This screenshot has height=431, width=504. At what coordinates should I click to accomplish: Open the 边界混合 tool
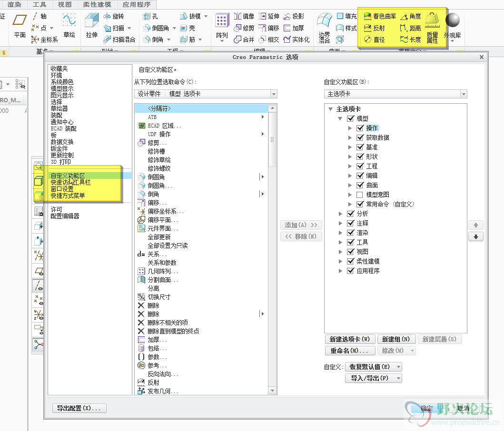point(324,28)
